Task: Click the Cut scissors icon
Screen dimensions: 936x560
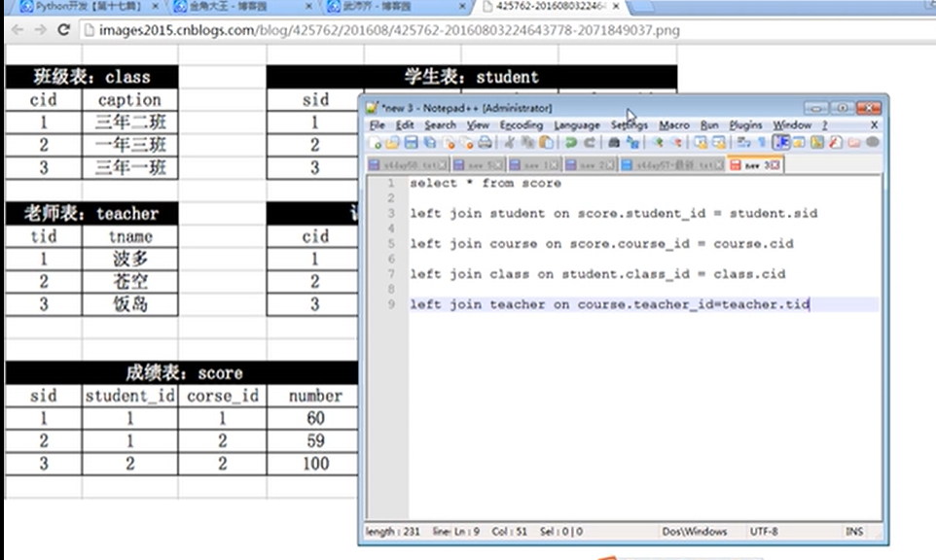Action: (508, 143)
